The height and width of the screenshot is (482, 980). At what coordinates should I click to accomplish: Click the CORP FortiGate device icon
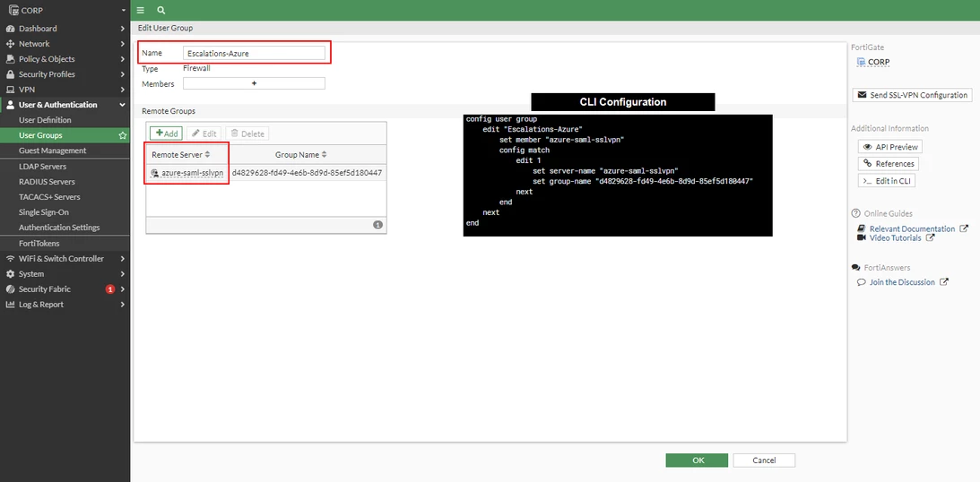(862, 62)
